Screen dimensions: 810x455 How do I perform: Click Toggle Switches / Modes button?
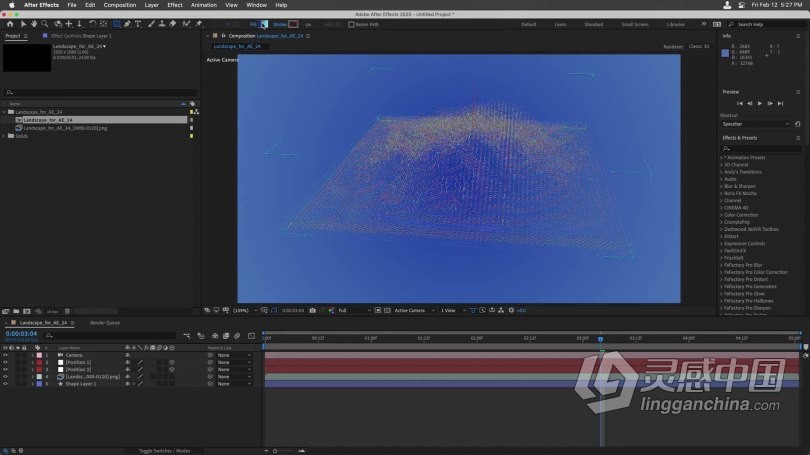coord(164,451)
